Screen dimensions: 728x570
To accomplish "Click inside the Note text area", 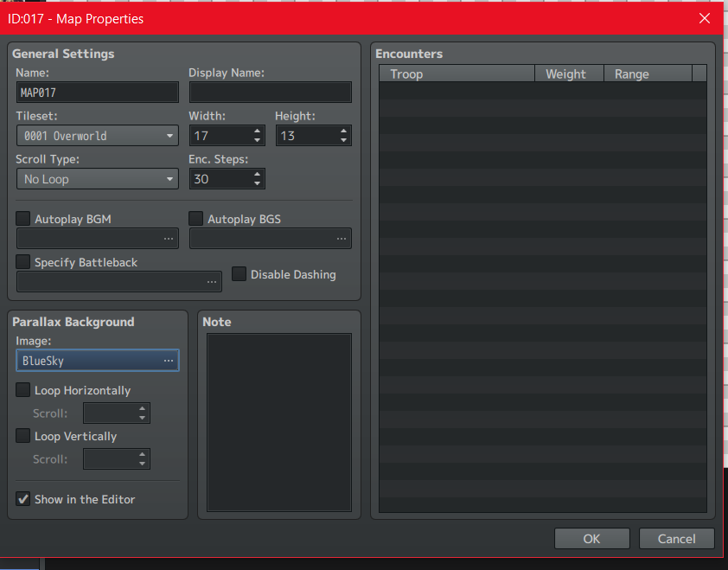I will tap(279, 422).
